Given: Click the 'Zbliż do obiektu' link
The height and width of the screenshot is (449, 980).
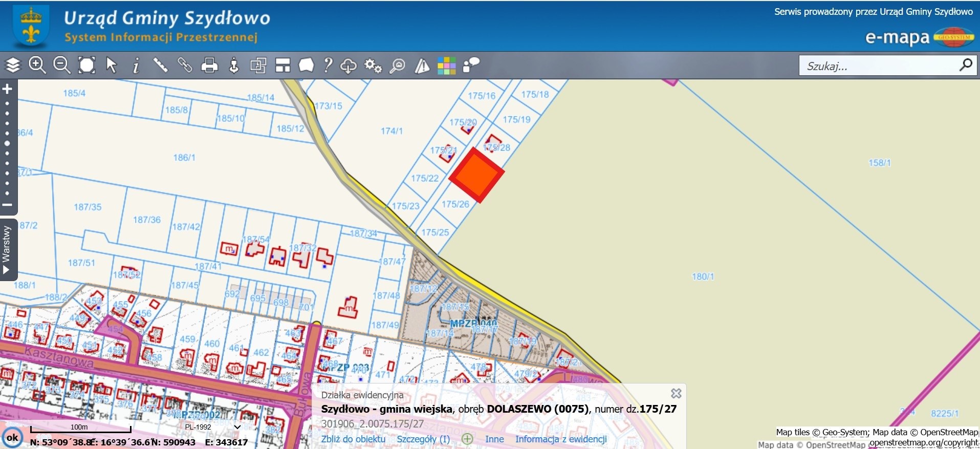Looking at the screenshot, I should pos(353,439).
